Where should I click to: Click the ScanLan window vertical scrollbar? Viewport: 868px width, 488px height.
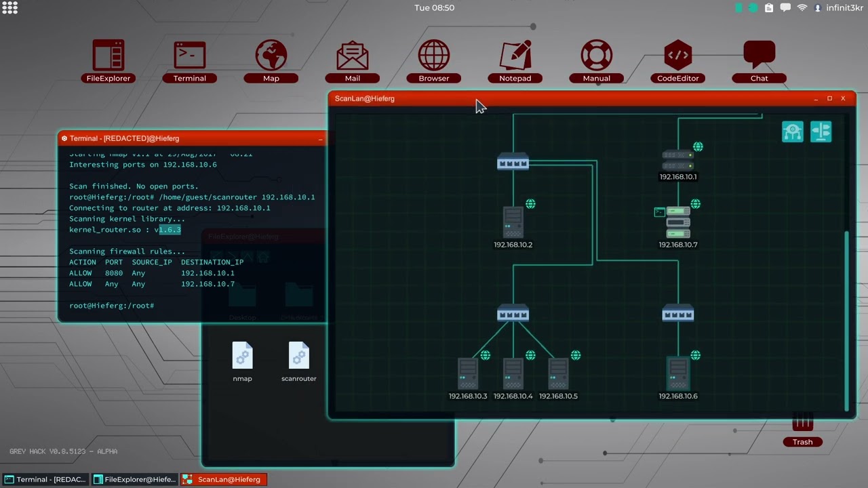point(846,321)
